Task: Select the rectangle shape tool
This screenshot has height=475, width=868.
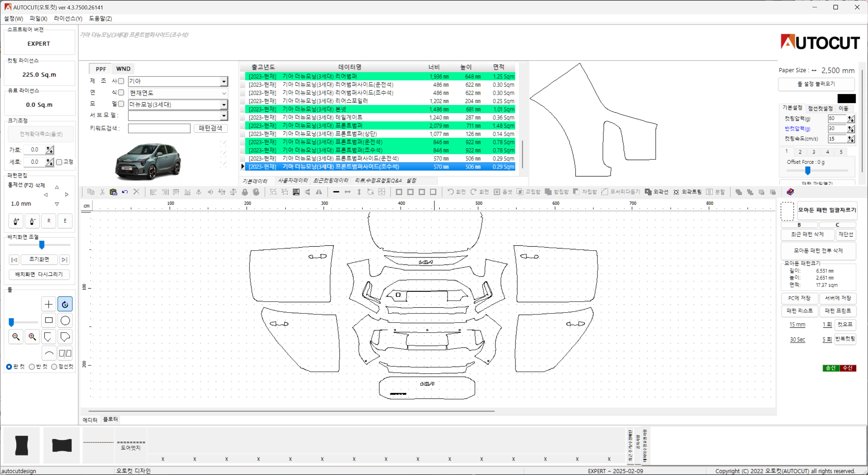Action: [49, 320]
